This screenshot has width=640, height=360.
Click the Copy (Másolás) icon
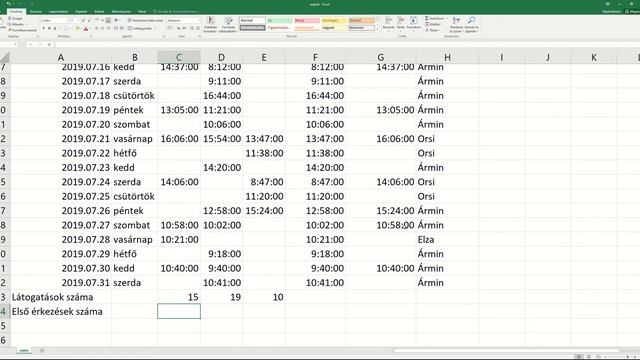(9, 24)
